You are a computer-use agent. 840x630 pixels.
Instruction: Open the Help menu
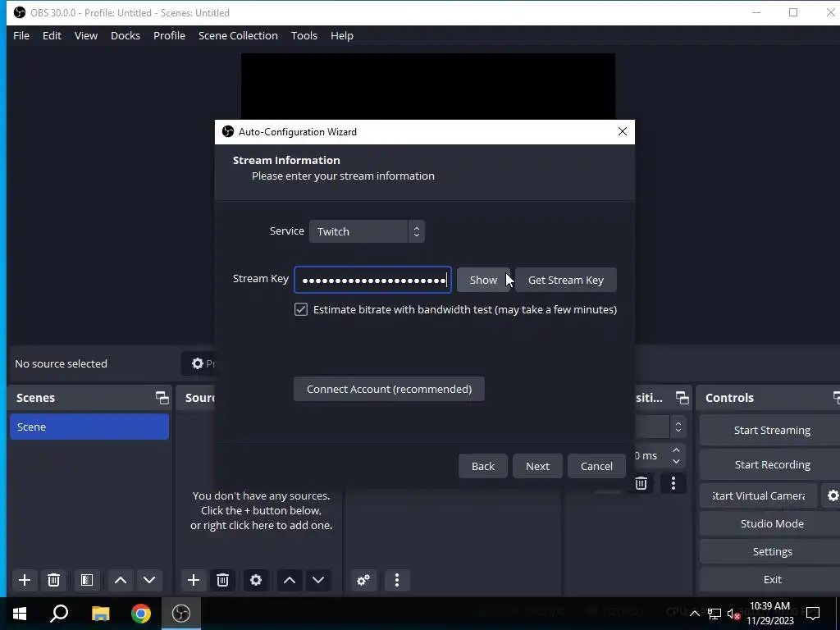pos(342,35)
